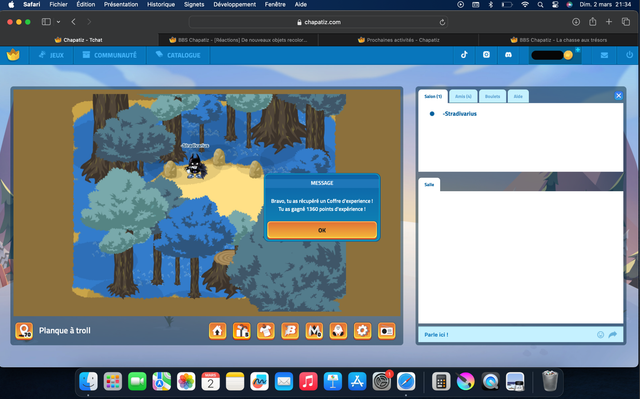640x399 pixels.
Task: Click the blue plus to add coins
Action: [578, 50]
